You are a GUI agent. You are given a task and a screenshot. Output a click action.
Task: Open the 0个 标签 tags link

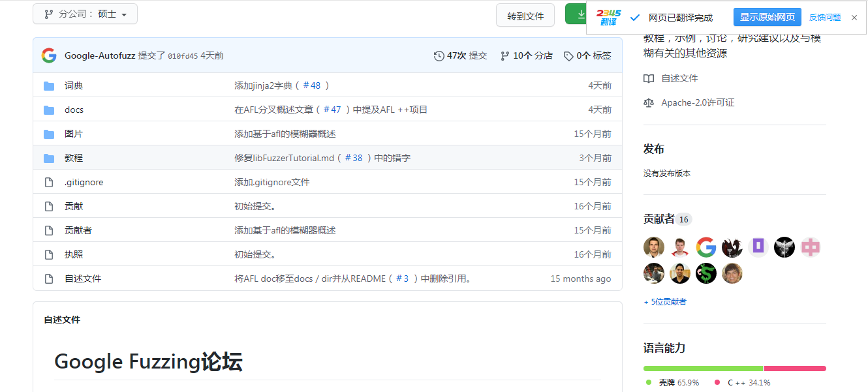588,55
